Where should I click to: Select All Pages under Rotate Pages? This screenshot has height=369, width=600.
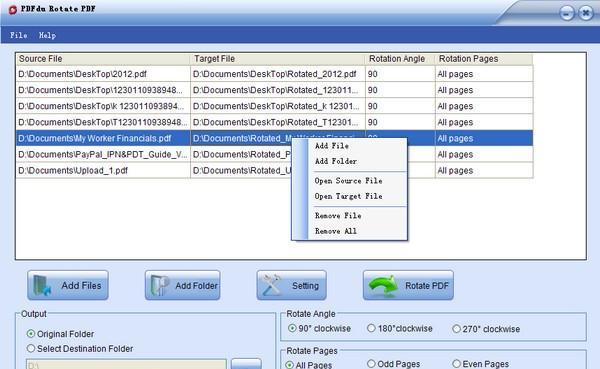(290, 365)
